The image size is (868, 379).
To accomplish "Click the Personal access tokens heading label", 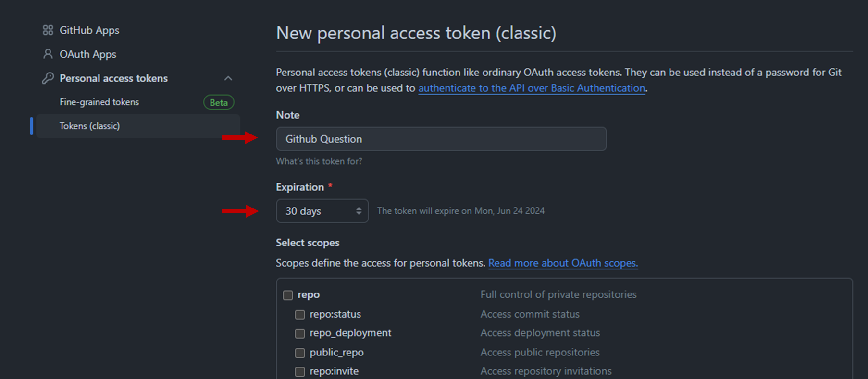I will click(113, 78).
